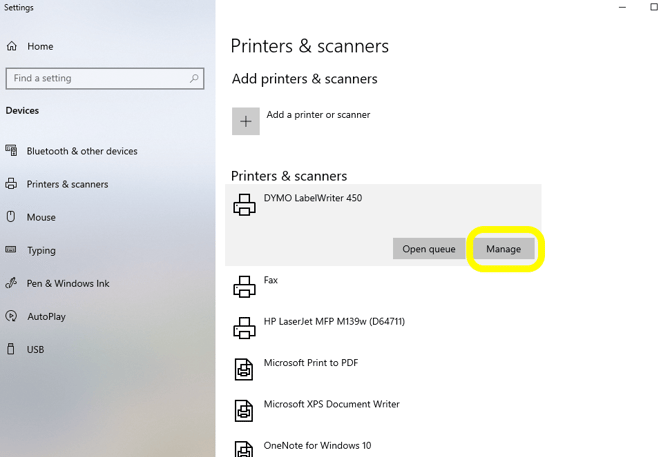The height and width of the screenshot is (457, 670).
Task: Maximize the Settings window
Action: tap(654, 7)
